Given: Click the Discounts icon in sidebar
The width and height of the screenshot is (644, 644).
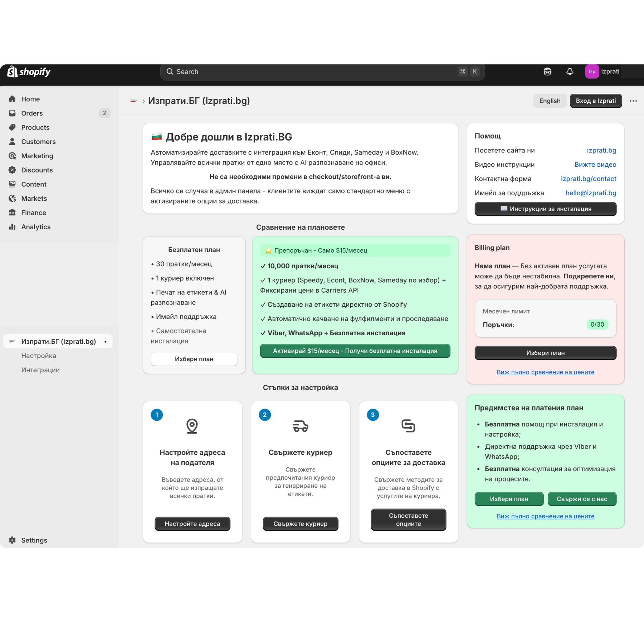Looking at the screenshot, I should coord(13,170).
